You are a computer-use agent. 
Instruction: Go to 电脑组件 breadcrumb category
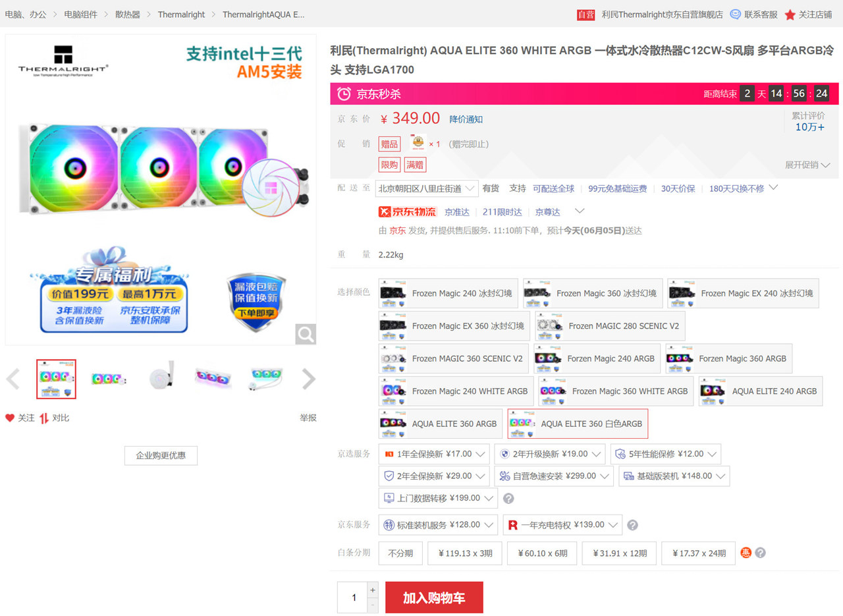(81, 14)
